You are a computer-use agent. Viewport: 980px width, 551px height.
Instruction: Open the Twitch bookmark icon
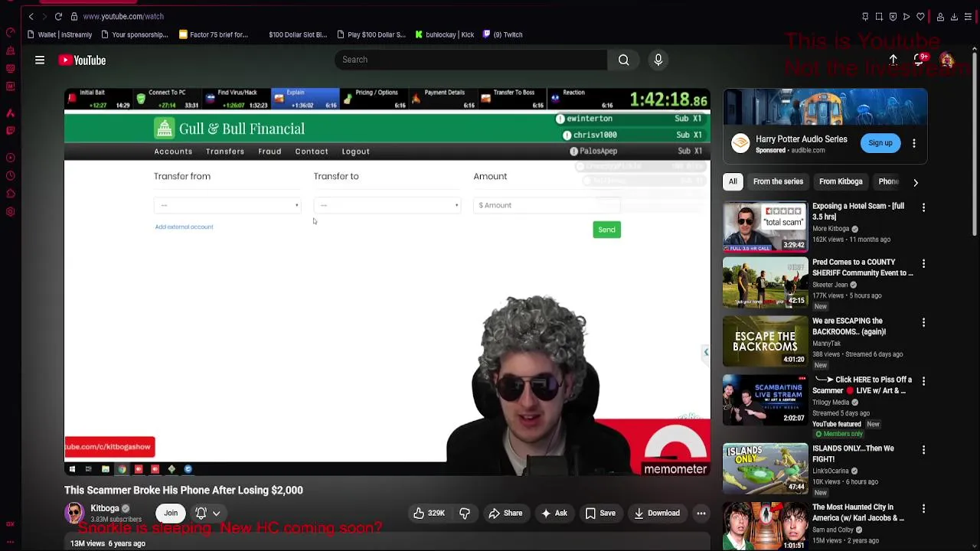pyautogui.click(x=486, y=34)
